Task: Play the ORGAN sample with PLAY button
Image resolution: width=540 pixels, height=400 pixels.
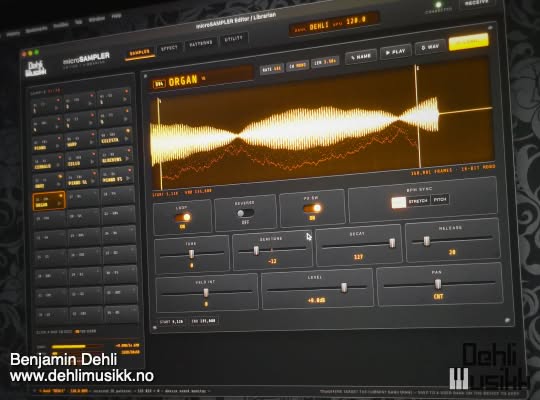Action: [396, 52]
